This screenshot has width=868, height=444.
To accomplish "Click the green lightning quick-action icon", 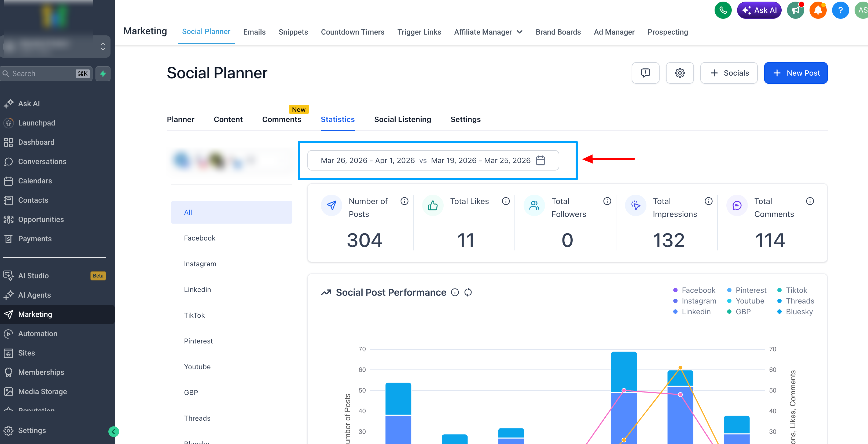I will (x=103, y=73).
